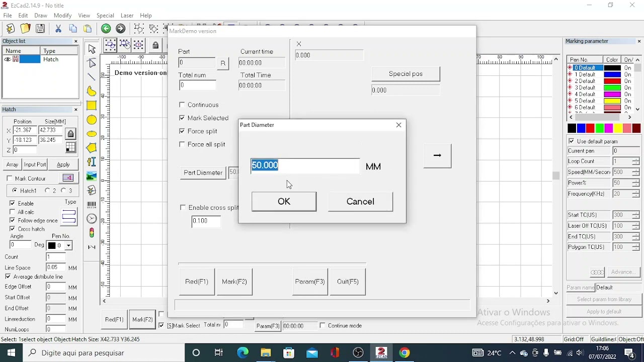
Task: Enable the Enable cross split checkbox
Action: [x=183, y=207]
